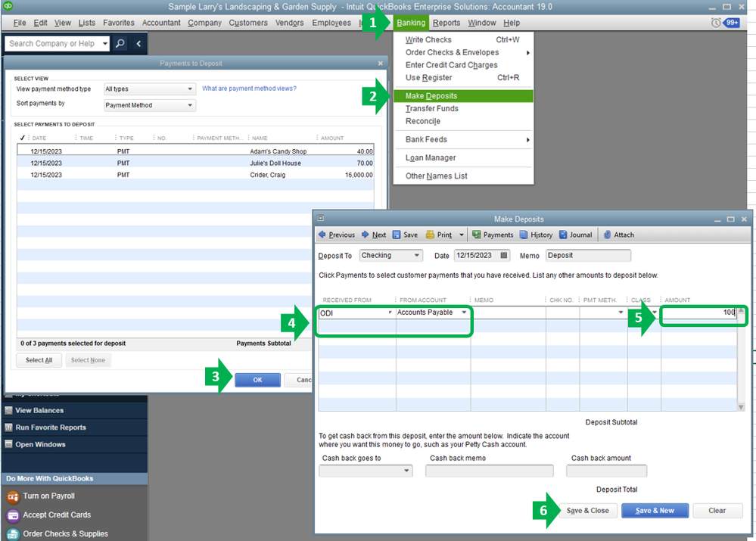Choose Use Register menu item
756x541 pixels.
point(463,78)
